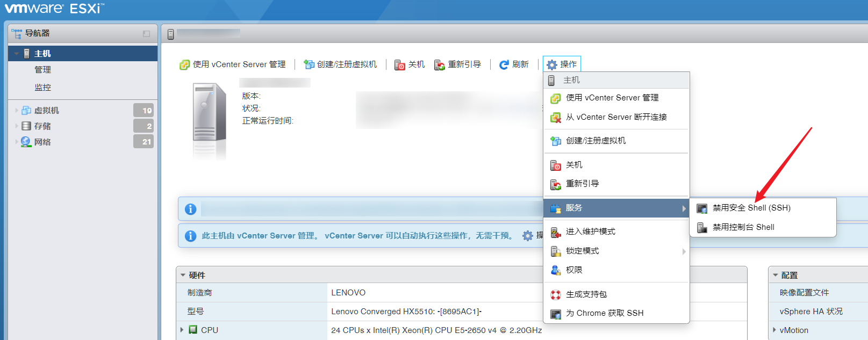The height and width of the screenshot is (340, 868).
Task: Choose 权限 from the actions menu
Action: click(616, 270)
